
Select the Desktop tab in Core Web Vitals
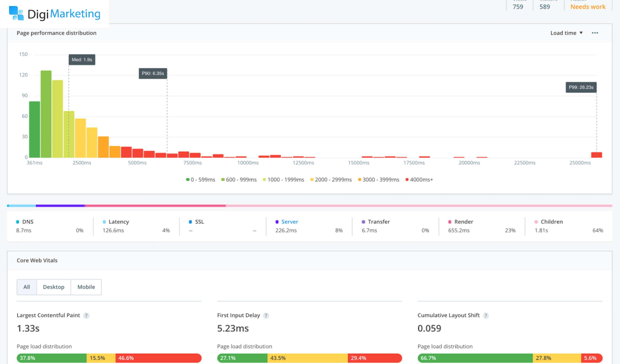[54, 287]
